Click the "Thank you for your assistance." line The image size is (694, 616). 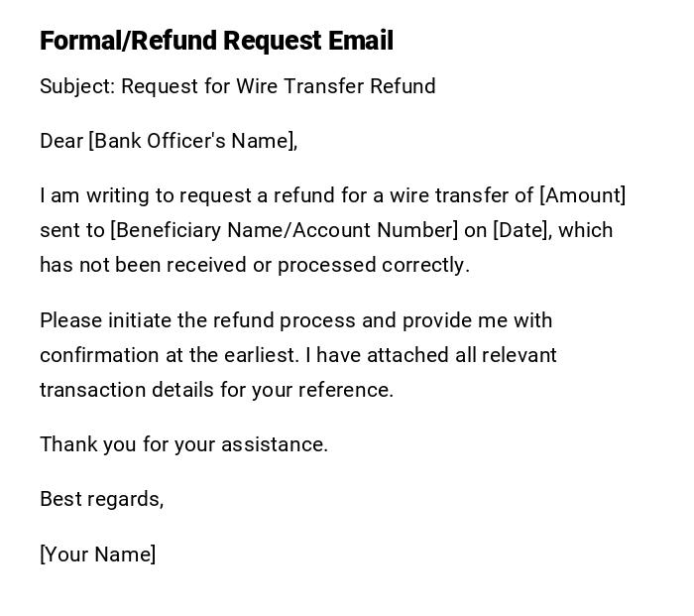183,444
